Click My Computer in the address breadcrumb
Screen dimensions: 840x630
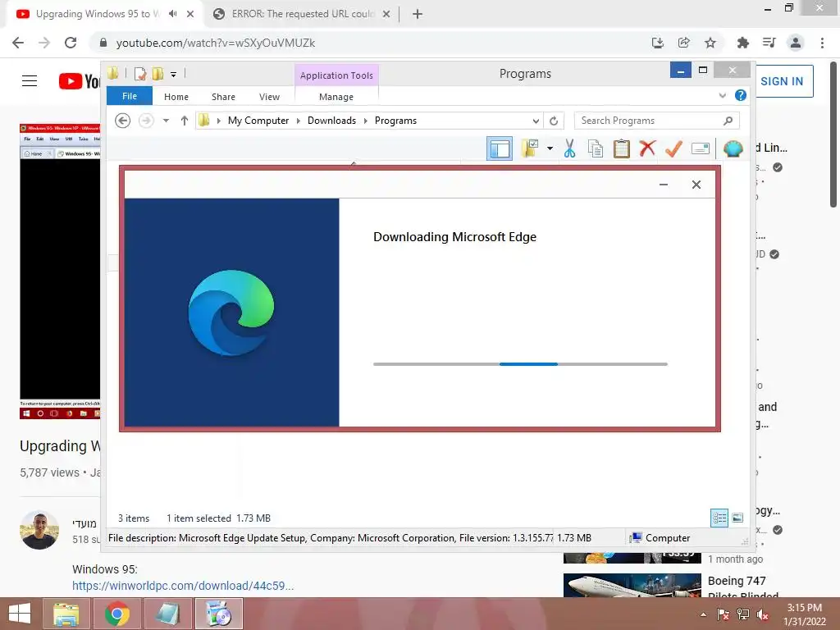tap(258, 121)
